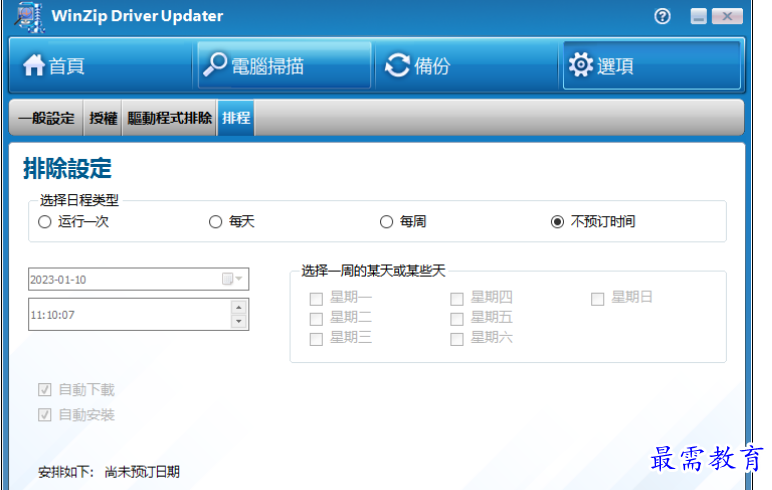Switch to 授權 sub-tab

point(103,118)
